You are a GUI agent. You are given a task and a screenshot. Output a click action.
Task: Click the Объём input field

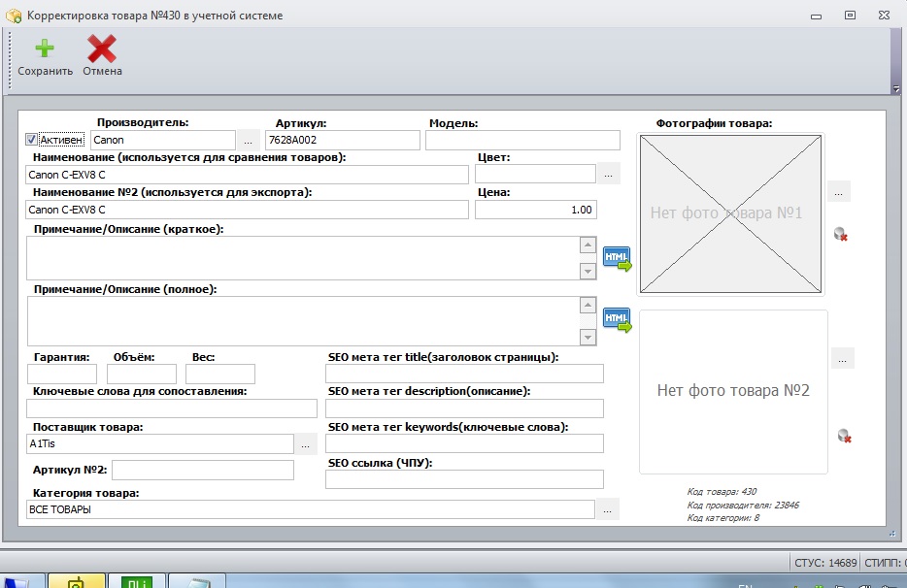[142, 374]
